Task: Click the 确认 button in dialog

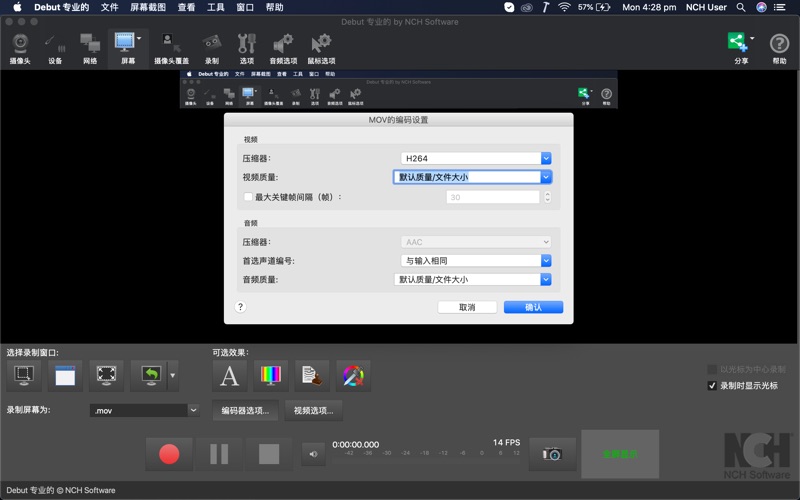Action: point(533,307)
